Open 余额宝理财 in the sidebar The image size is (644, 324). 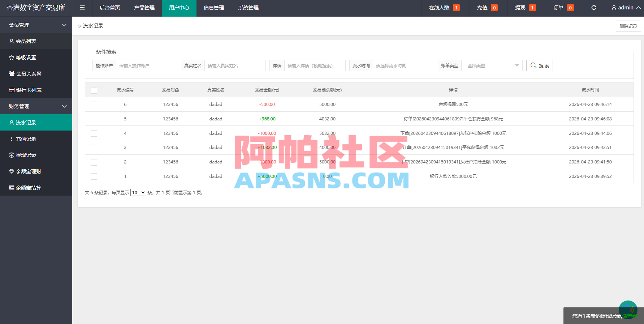(x=36, y=171)
